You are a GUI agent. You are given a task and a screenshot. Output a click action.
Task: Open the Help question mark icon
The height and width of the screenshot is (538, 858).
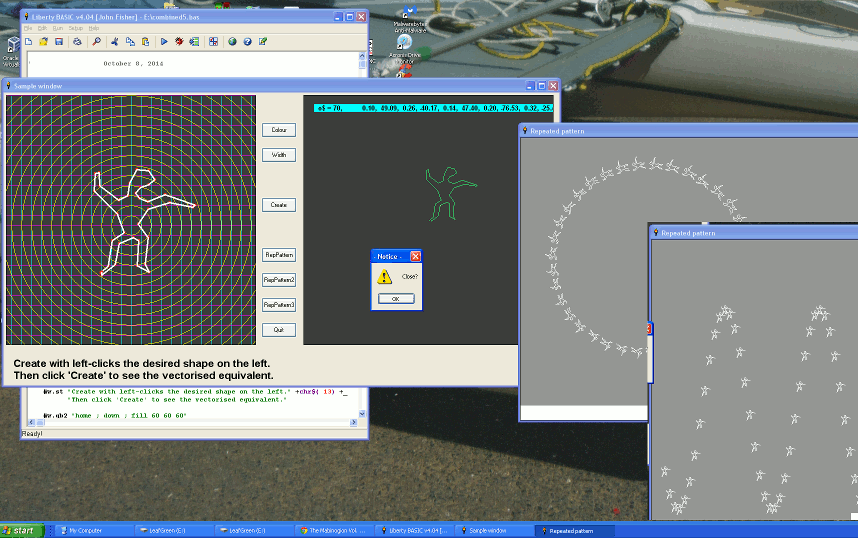pyautogui.click(x=247, y=42)
